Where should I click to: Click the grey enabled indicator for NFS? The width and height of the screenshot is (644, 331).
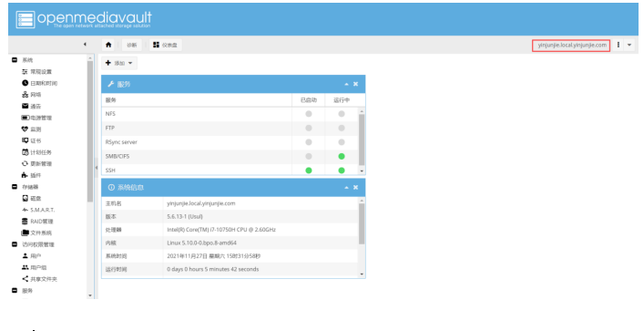click(309, 114)
